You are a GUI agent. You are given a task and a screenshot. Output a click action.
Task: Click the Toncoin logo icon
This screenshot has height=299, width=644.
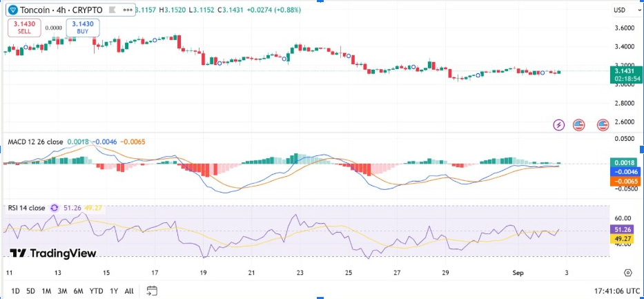[14, 10]
